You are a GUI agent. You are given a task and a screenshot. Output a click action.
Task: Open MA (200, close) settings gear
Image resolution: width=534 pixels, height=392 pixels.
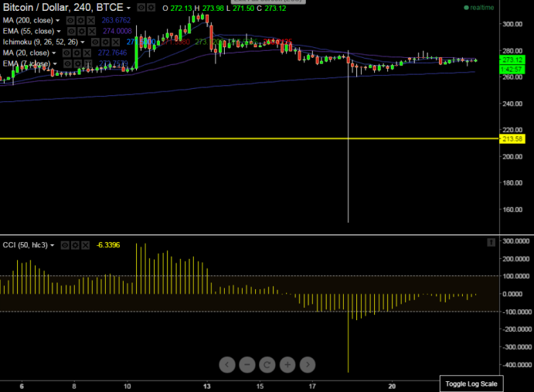pyautogui.click(x=80, y=20)
